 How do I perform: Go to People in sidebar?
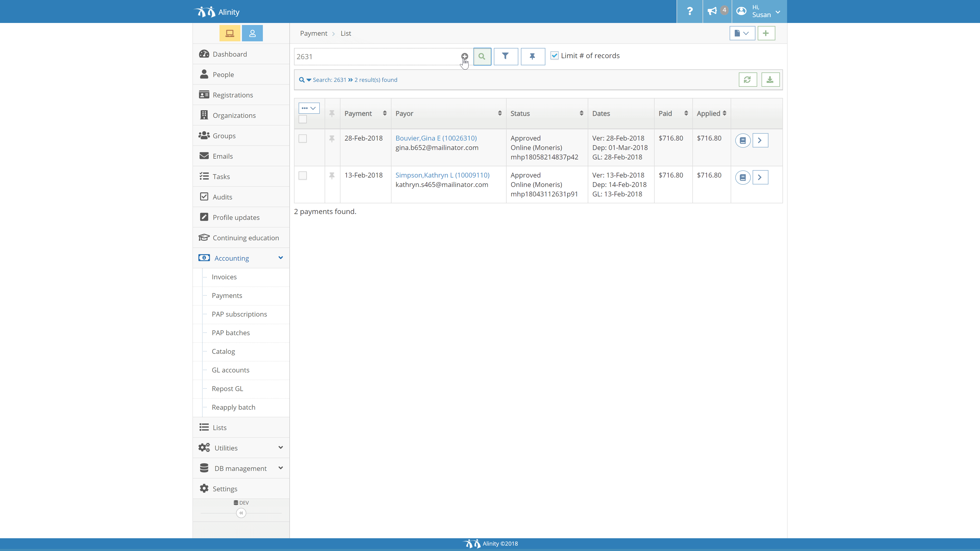coord(241,75)
